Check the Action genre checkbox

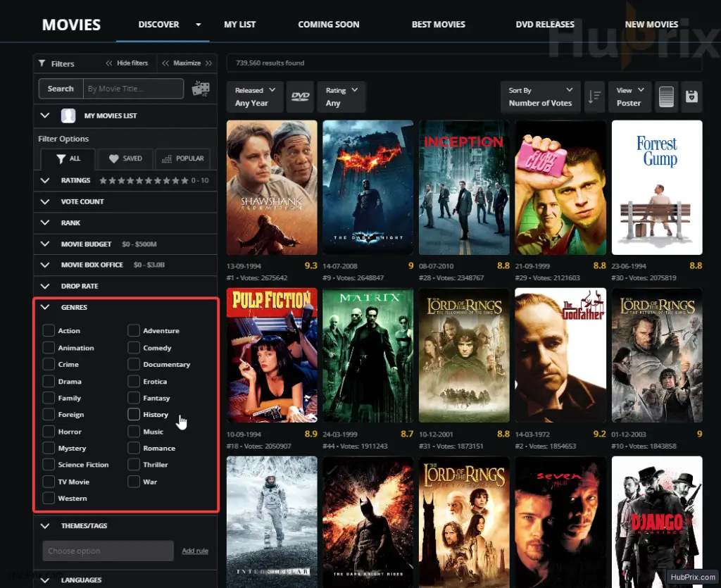pos(49,330)
